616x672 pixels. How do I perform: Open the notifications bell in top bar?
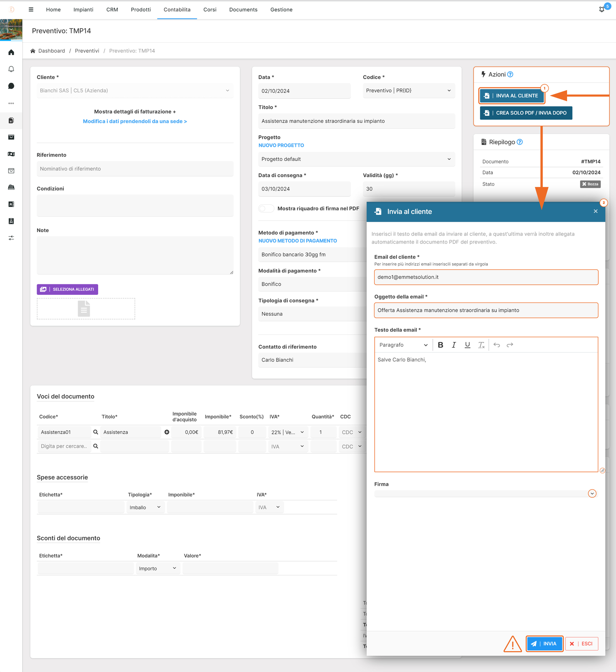[602, 9]
